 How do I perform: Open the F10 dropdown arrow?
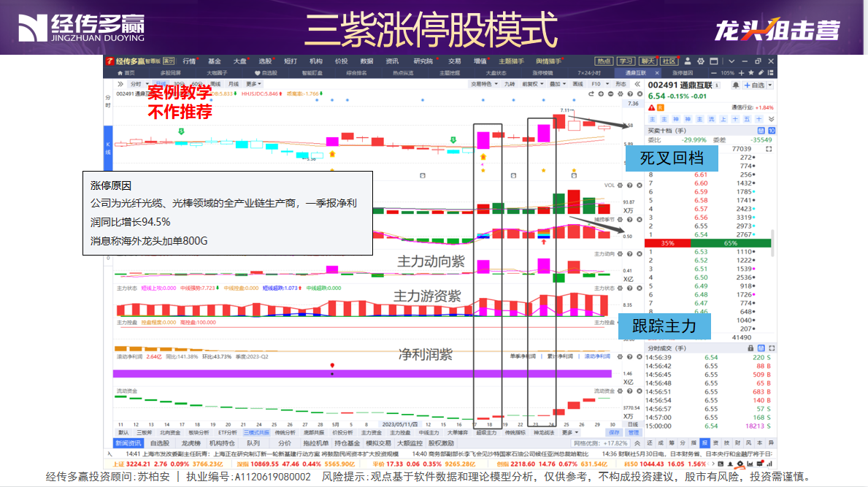coord(607,84)
